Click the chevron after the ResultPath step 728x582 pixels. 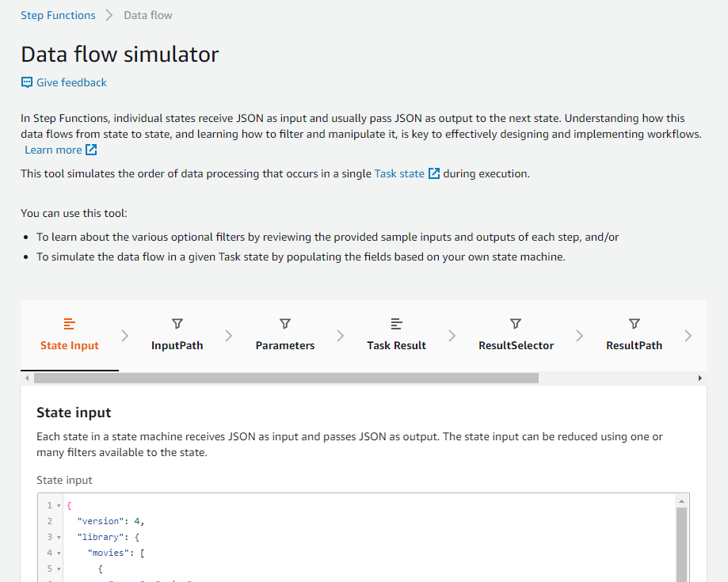click(688, 335)
